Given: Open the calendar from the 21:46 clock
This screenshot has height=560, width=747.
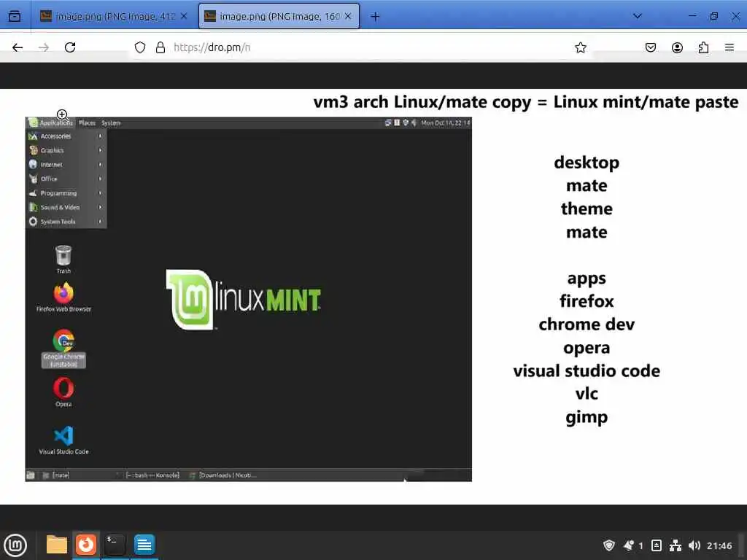Looking at the screenshot, I should 719,545.
